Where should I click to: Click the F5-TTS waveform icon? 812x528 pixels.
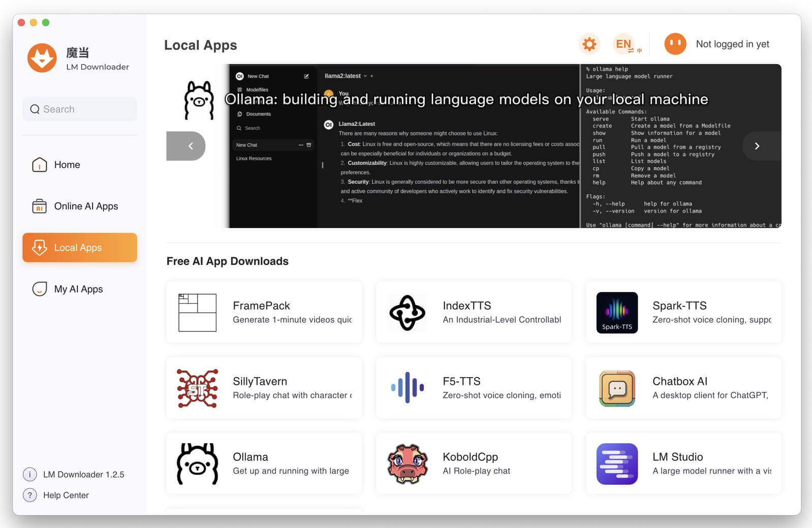tap(407, 388)
